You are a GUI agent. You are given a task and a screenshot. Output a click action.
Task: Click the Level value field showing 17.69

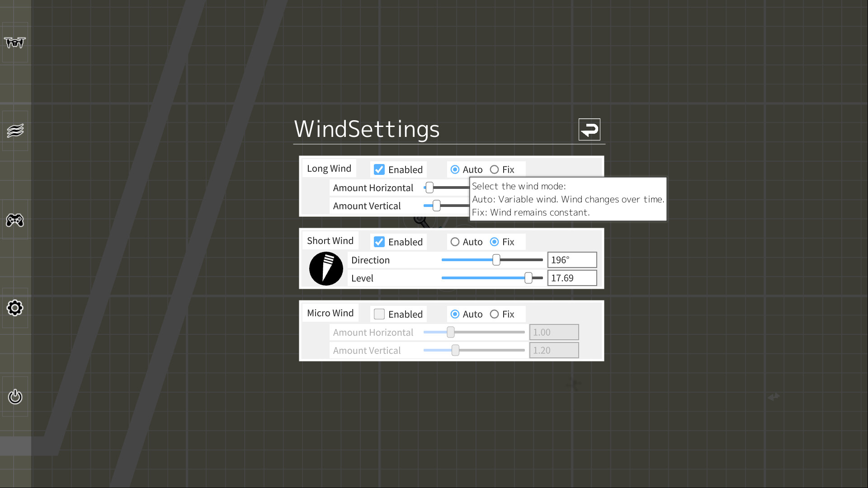(x=572, y=277)
